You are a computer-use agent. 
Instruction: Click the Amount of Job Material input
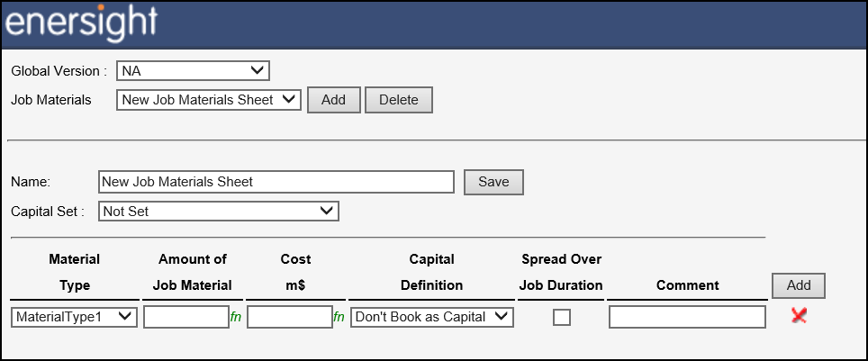tap(186, 317)
